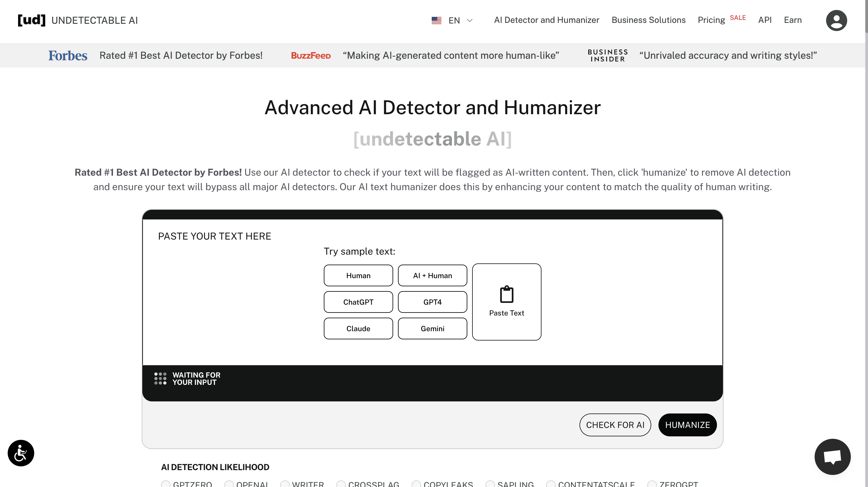Load the Gemini sample text
The height and width of the screenshot is (487, 868).
(432, 329)
